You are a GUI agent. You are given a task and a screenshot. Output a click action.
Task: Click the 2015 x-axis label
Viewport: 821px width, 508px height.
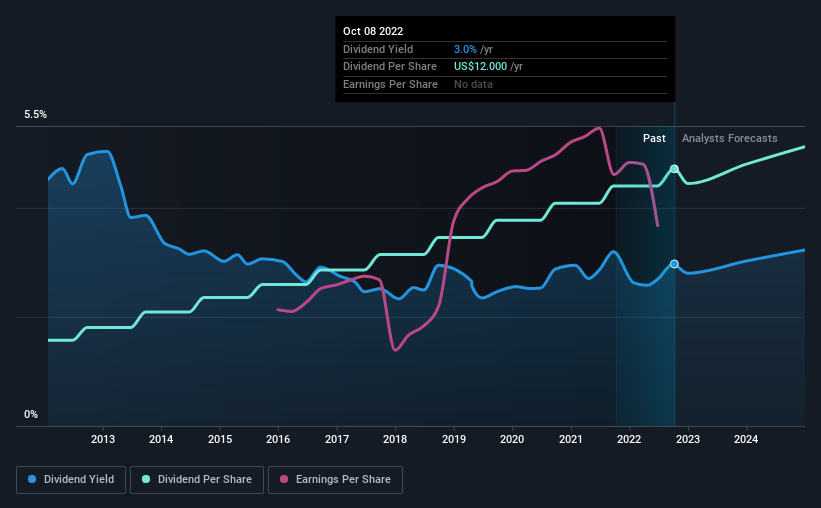click(220, 439)
